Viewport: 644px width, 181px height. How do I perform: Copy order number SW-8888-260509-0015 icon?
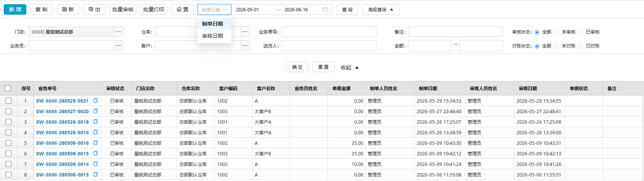tap(95, 153)
